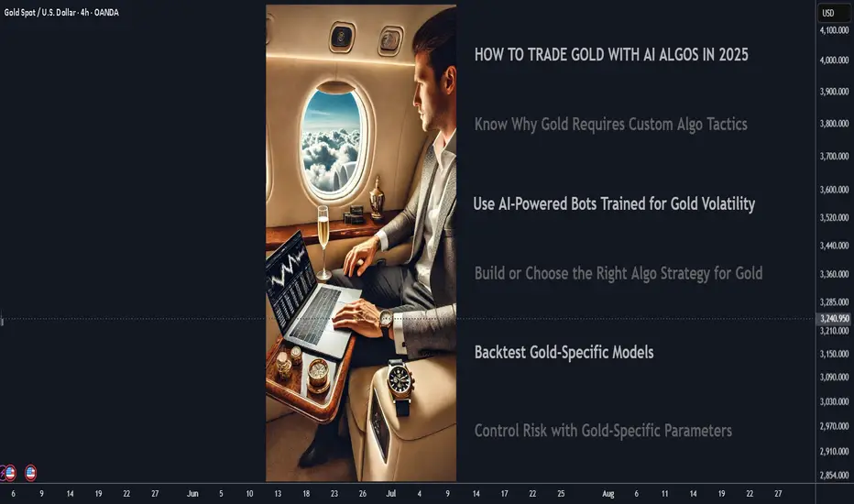
Task: Click the Jun label on the time axis
Action: coord(192,494)
